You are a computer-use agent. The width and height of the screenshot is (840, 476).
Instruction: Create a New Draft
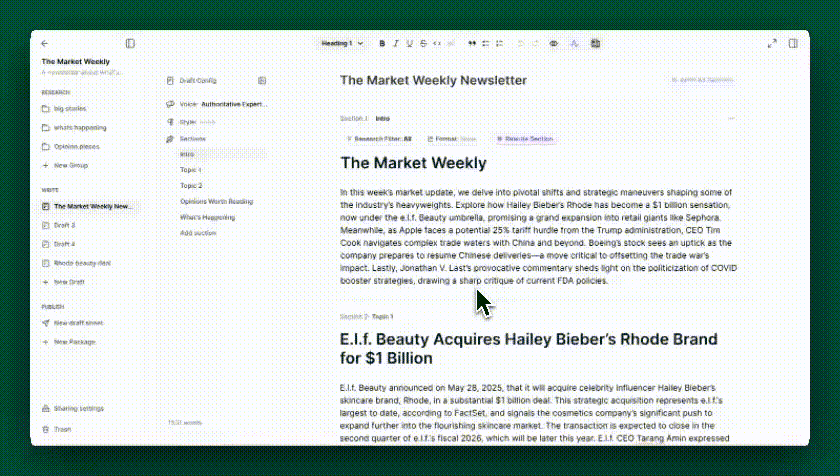[69, 282]
